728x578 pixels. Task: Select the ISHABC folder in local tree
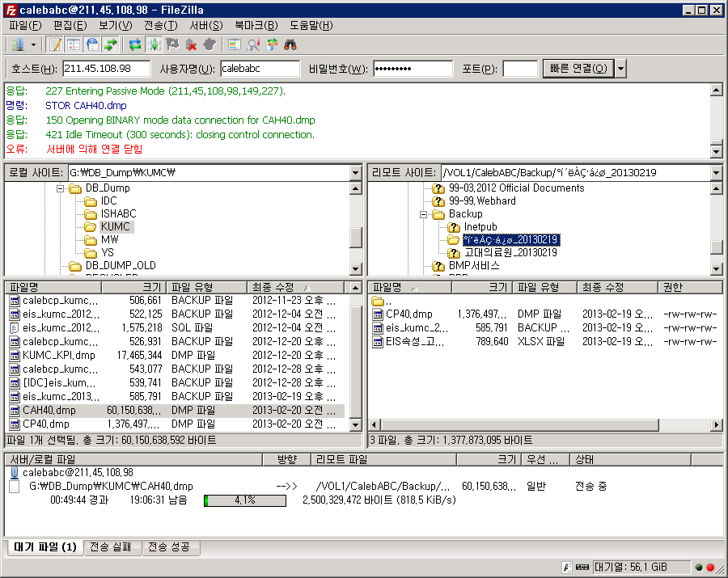click(x=118, y=214)
